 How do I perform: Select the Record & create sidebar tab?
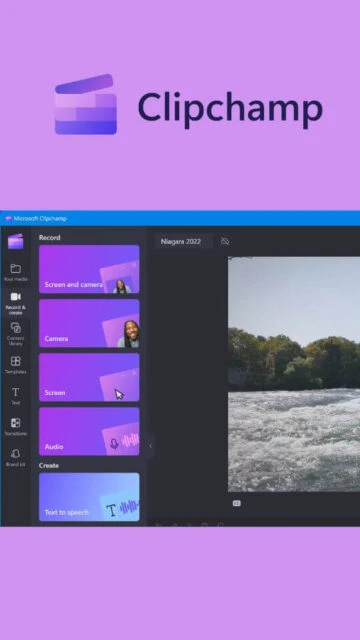pyautogui.click(x=16, y=303)
